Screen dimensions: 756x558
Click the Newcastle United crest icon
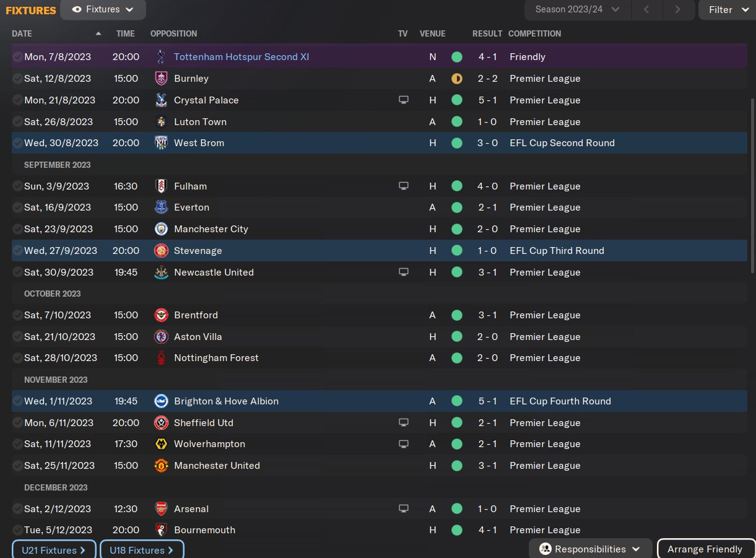click(x=161, y=272)
